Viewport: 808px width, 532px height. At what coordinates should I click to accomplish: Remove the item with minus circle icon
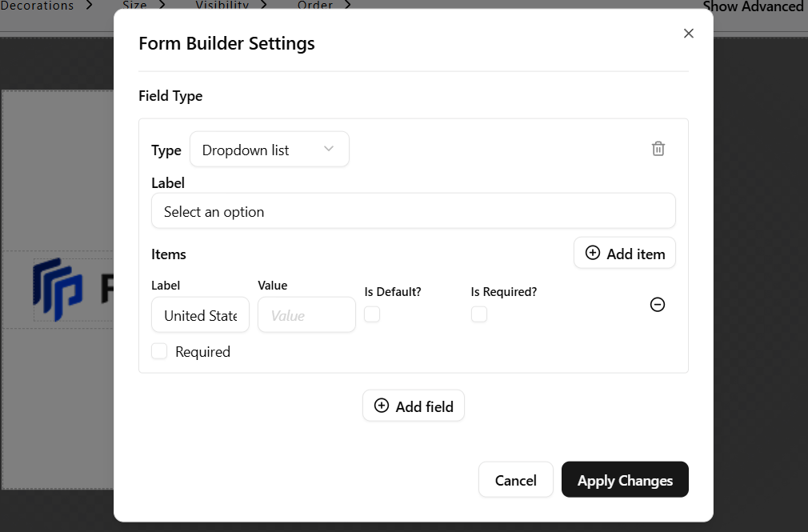tap(657, 305)
